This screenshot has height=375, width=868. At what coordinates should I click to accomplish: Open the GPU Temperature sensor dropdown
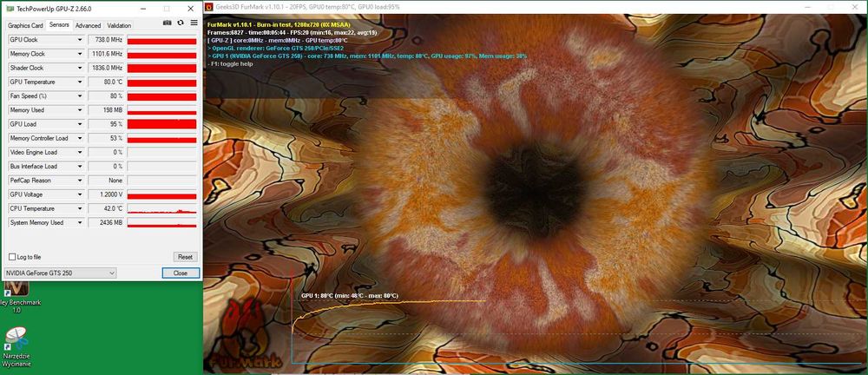tap(80, 82)
